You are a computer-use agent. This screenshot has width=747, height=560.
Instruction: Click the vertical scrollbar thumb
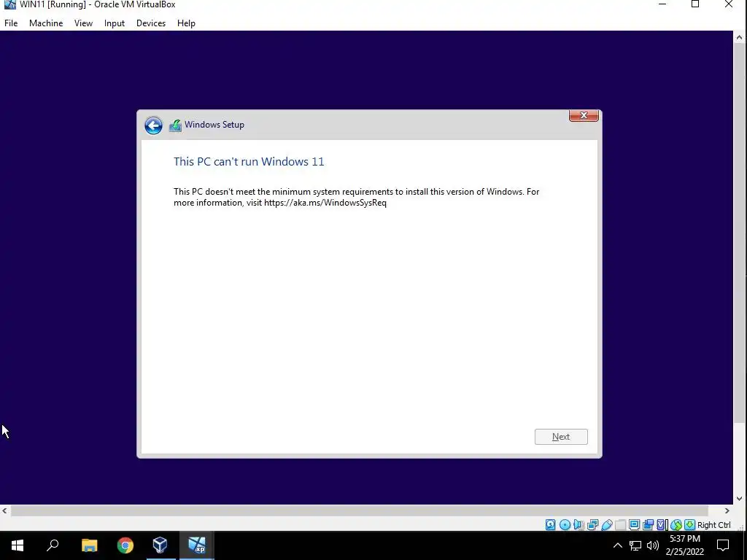click(740, 233)
